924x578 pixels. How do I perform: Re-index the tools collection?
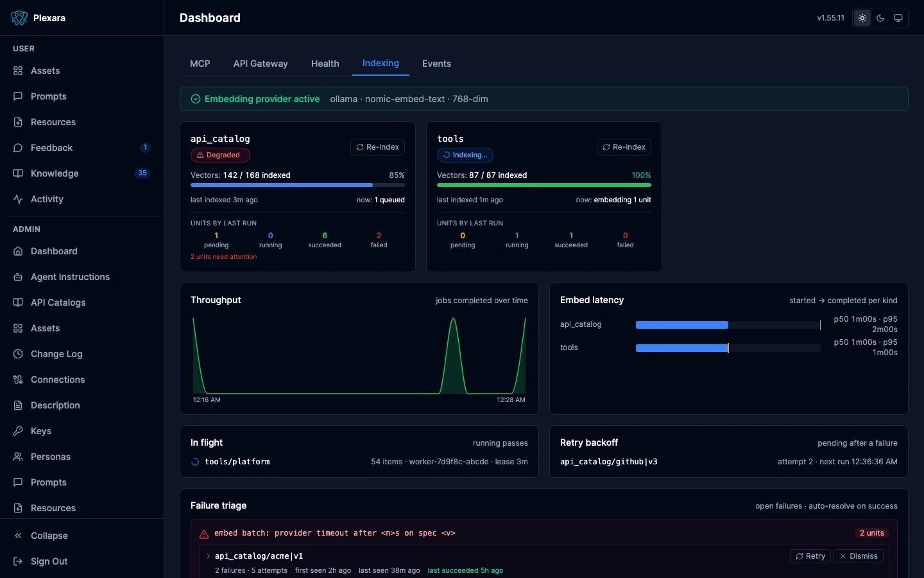click(x=624, y=147)
